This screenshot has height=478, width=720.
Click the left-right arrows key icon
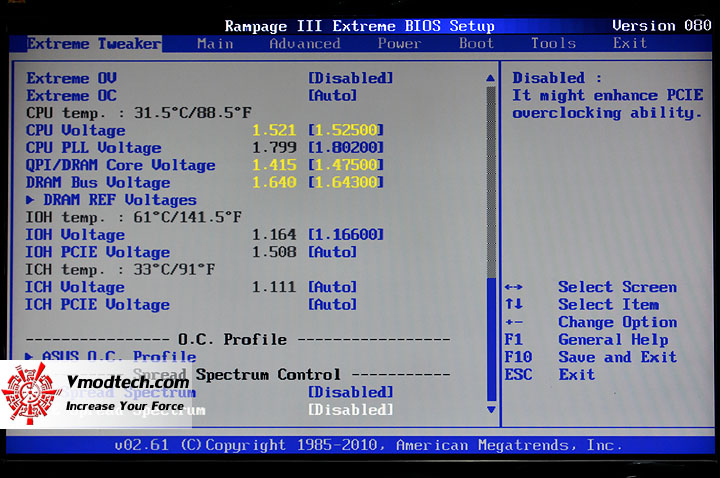pos(513,287)
